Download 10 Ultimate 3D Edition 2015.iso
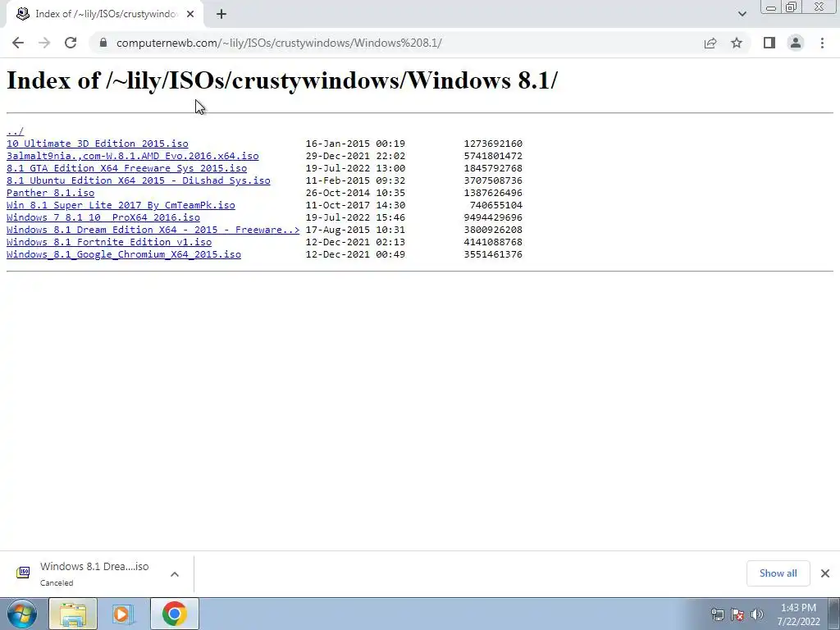 click(98, 144)
